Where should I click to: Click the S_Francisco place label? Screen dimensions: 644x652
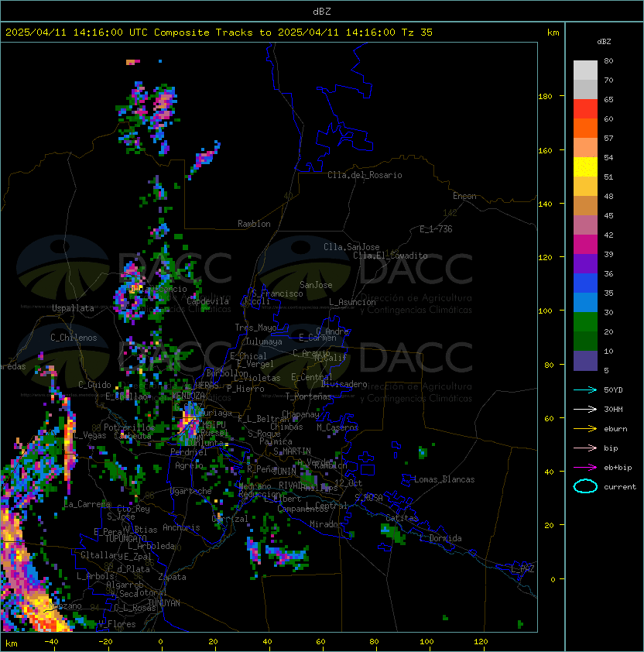click(x=277, y=293)
